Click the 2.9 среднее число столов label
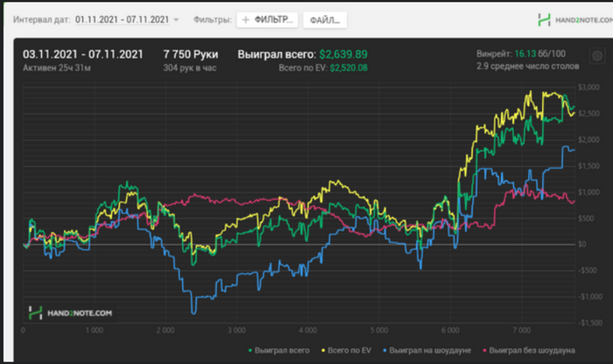 coord(528,66)
